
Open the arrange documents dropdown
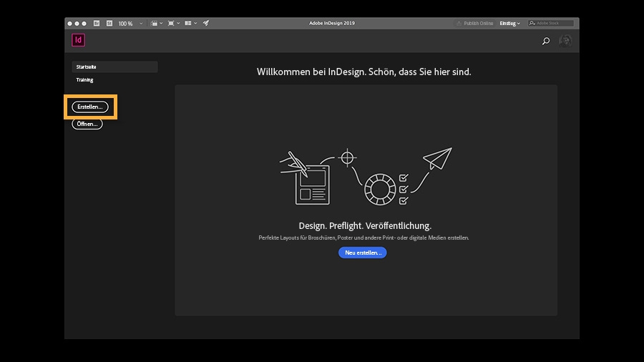coord(191,24)
